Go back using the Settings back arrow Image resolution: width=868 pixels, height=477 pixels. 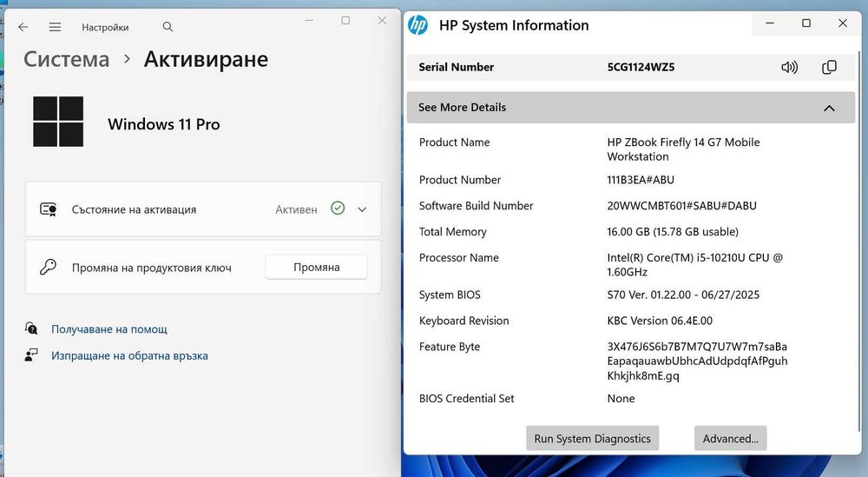(x=23, y=27)
